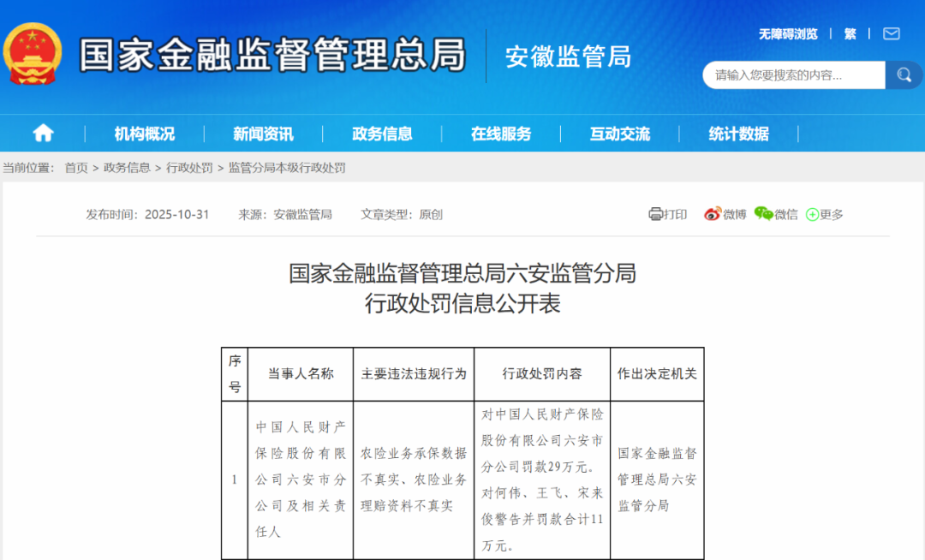This screenshot has height=560, width=925.
Task: Focus the site search input field
Action: click(x=793, y=75)
